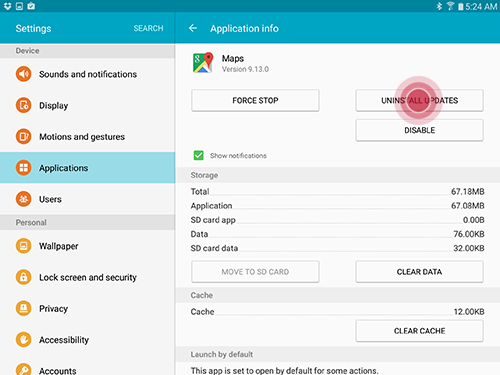The height and width of the screenshot is (375, 500).
Task: Tap the SD card data 32.00KB value
Action: coord(469,248)
